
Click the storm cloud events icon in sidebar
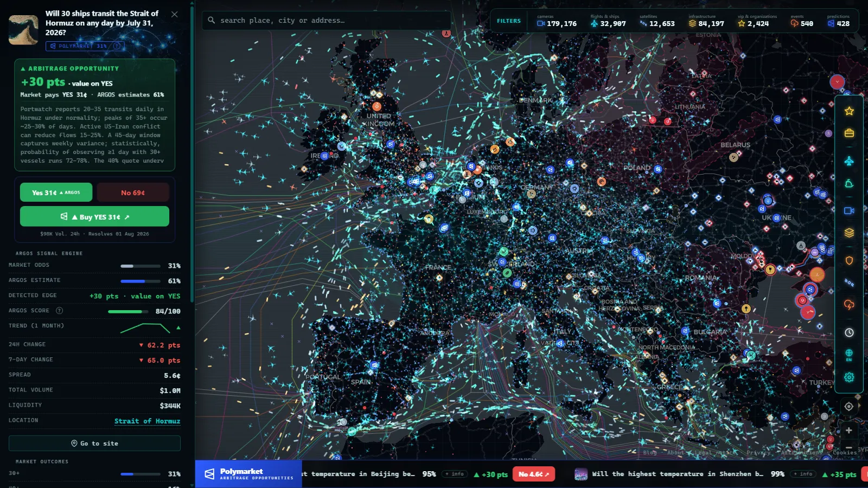(x=849, y=305)
